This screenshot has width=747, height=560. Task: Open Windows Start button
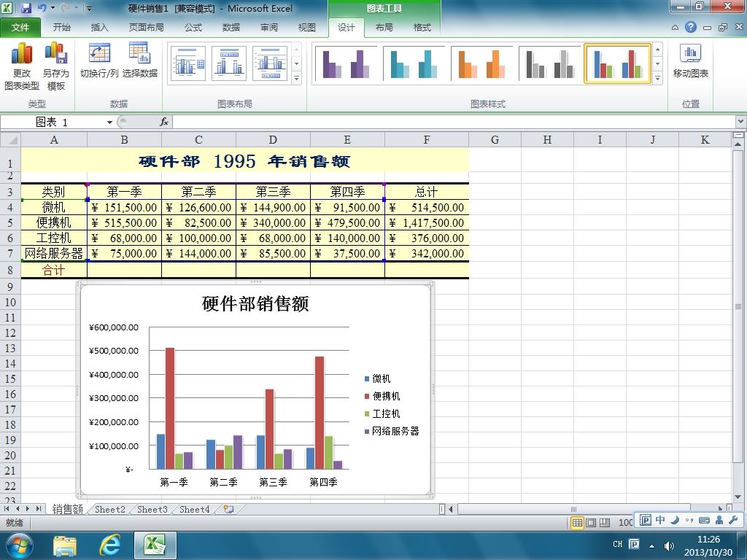point(19,545)
